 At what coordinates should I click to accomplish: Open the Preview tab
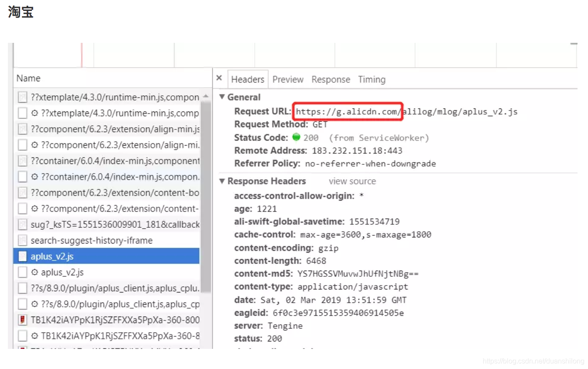coord(288,80)
